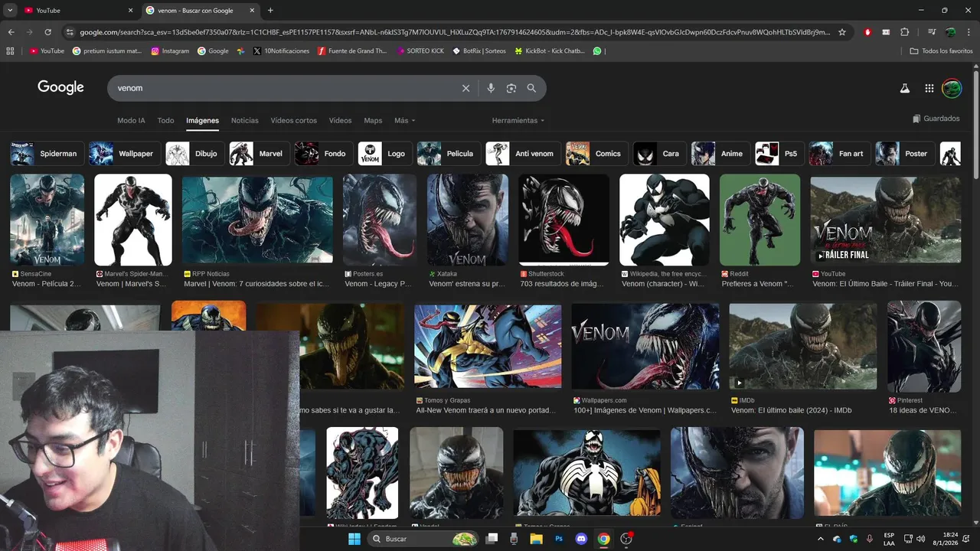This screenshot has height=551, width=980.
Task: Go back to previous page
Action: 11,32
